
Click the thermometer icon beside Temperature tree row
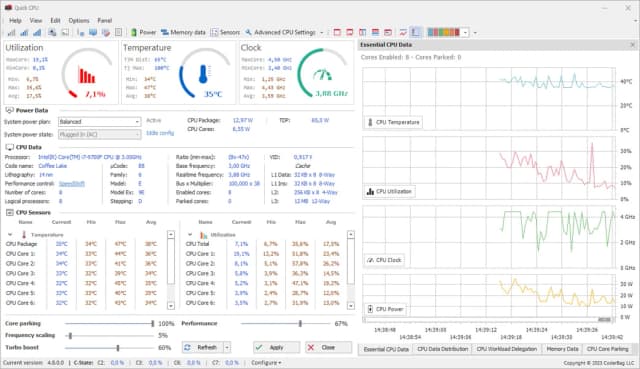(24, 235)
